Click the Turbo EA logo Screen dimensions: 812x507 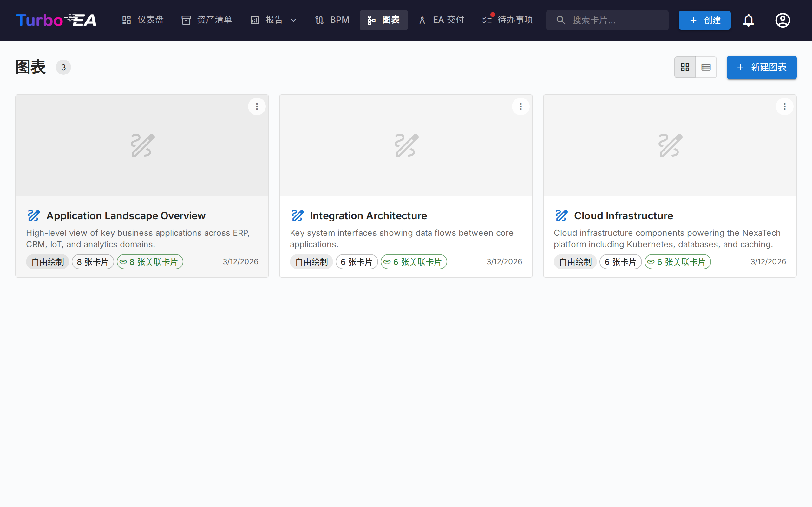pos(56,20)
